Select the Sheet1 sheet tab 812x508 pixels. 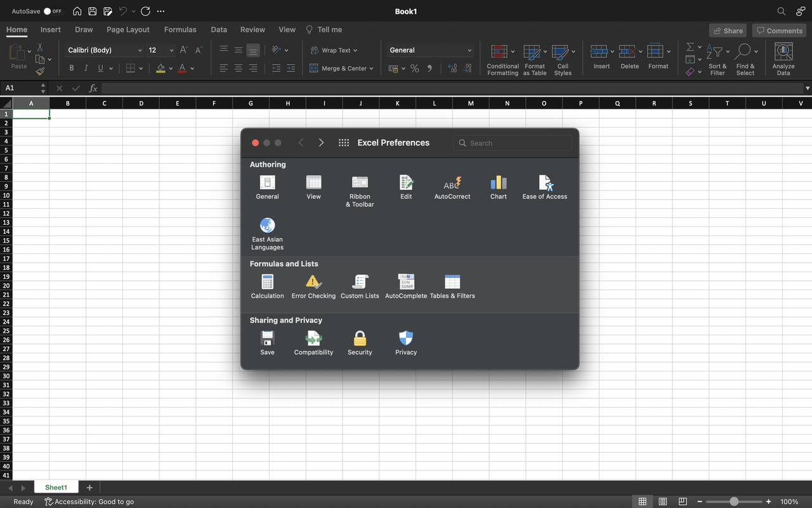[x=56, y=487]
